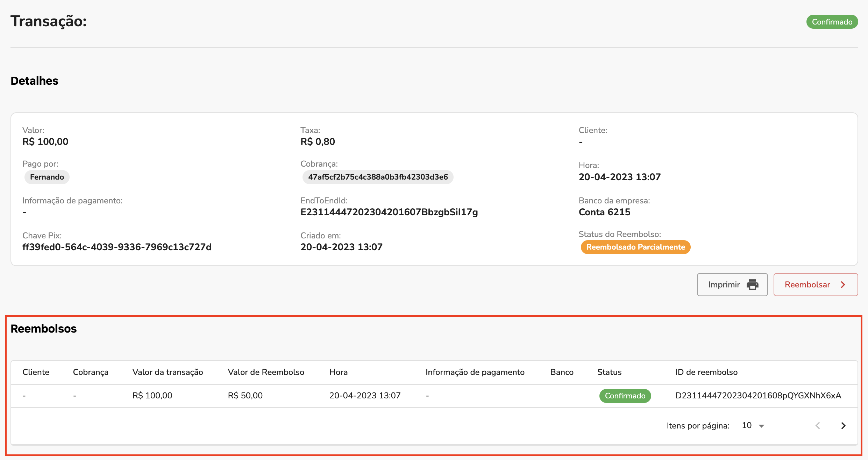Click the Reembolsado Parcialmente status badge
Viewport: 868px width, 460px height.
[635, 247]
